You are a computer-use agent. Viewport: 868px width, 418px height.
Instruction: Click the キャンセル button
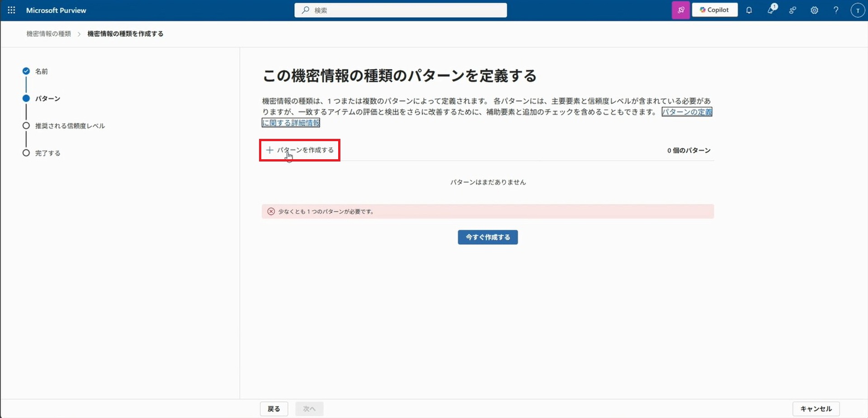[x=816, y=408]
